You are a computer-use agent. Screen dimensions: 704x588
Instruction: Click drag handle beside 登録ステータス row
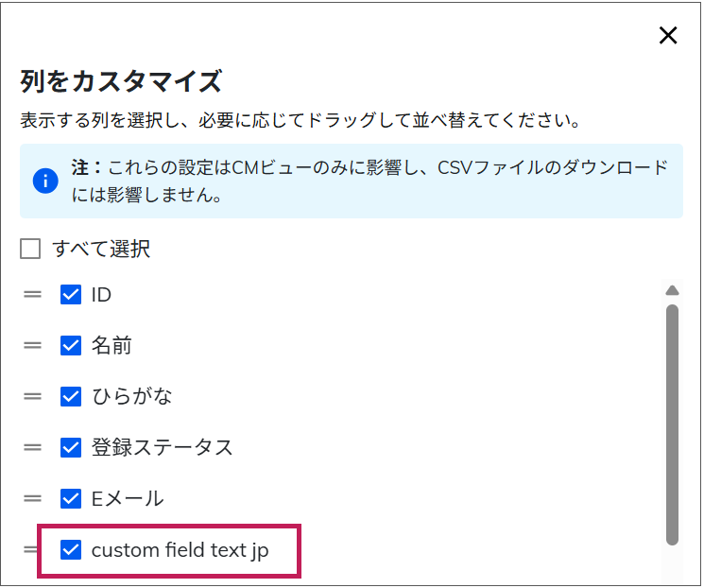tap(33, 447)
